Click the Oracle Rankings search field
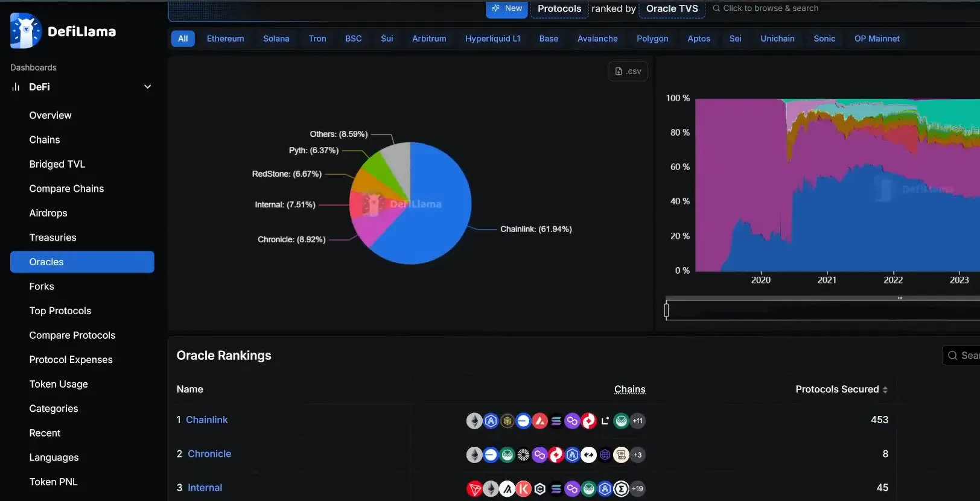The height and width of the screenshot is (501, 980). tap(961, 355)
